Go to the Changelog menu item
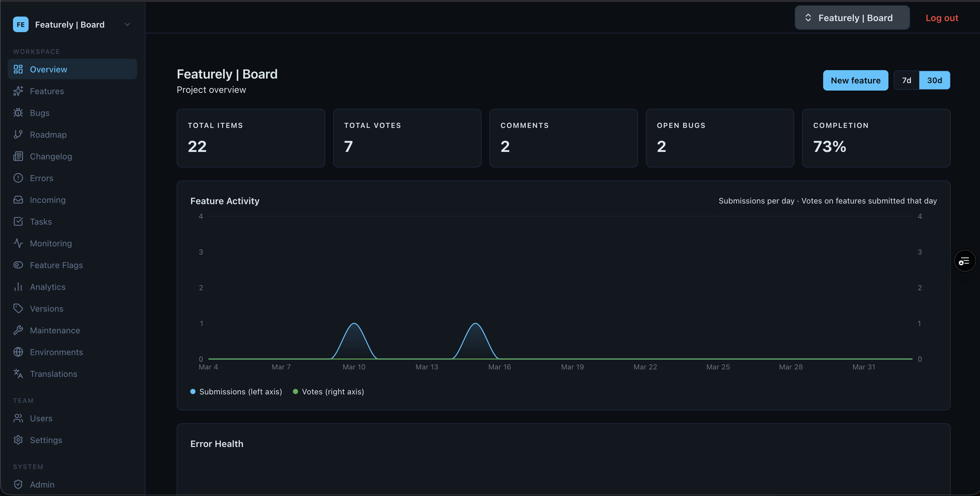 (x=51, y=156)
